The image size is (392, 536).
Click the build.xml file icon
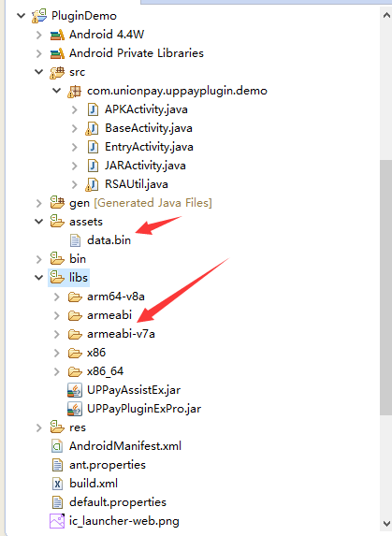point(57,484)
